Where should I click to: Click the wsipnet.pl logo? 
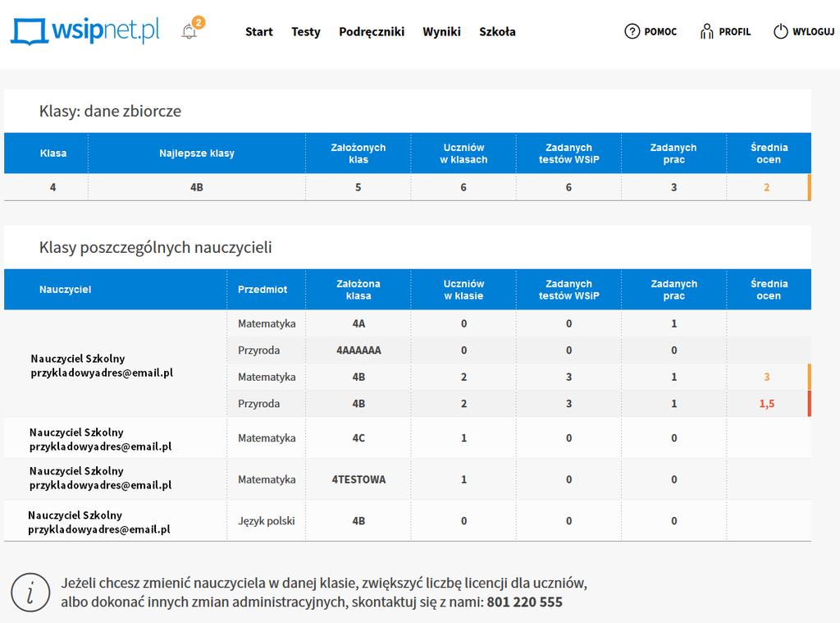(85, 30)
